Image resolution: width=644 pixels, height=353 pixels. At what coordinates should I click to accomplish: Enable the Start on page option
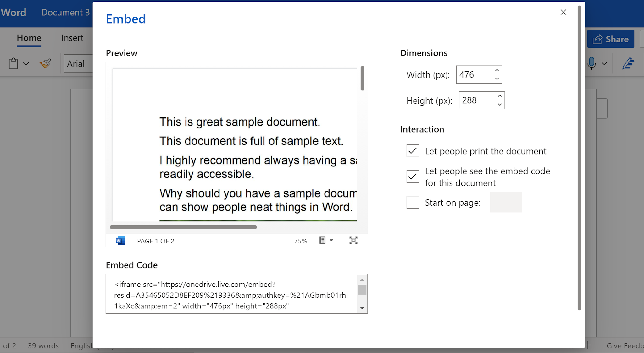pyautogui.click(x=413, y=202)
